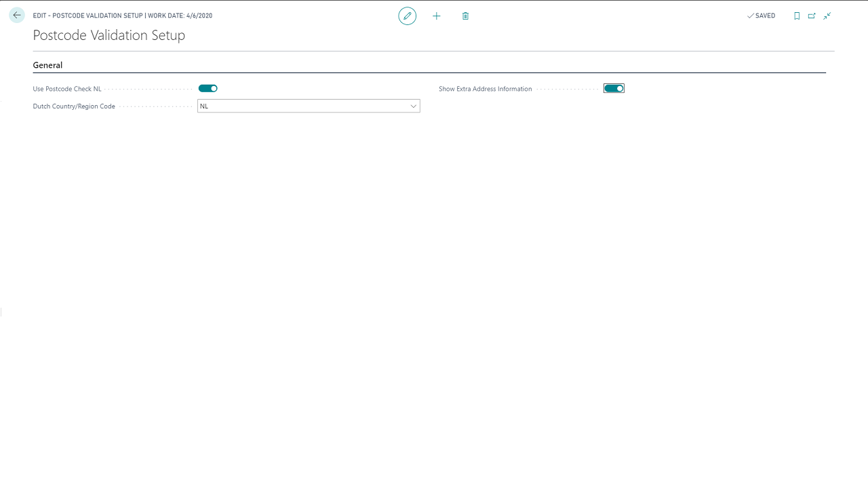Collapse the page with arrows icon
The height and width of the screenshot is (488, 868).
(x=827, y=16)
